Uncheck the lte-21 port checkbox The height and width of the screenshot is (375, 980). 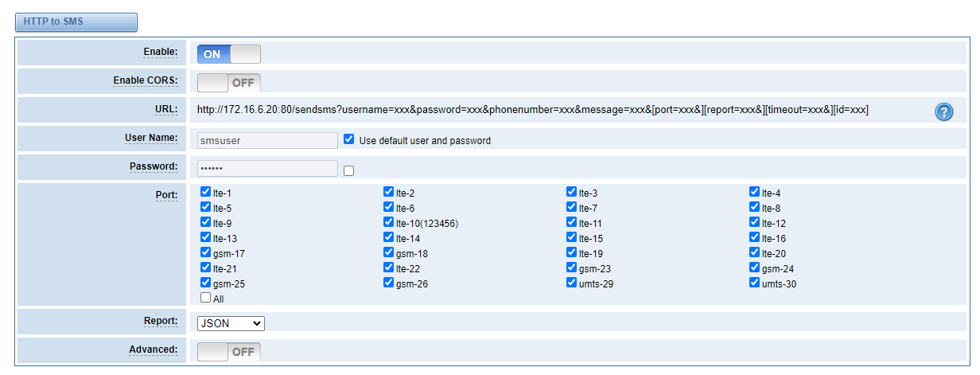[x=206, y=268]
